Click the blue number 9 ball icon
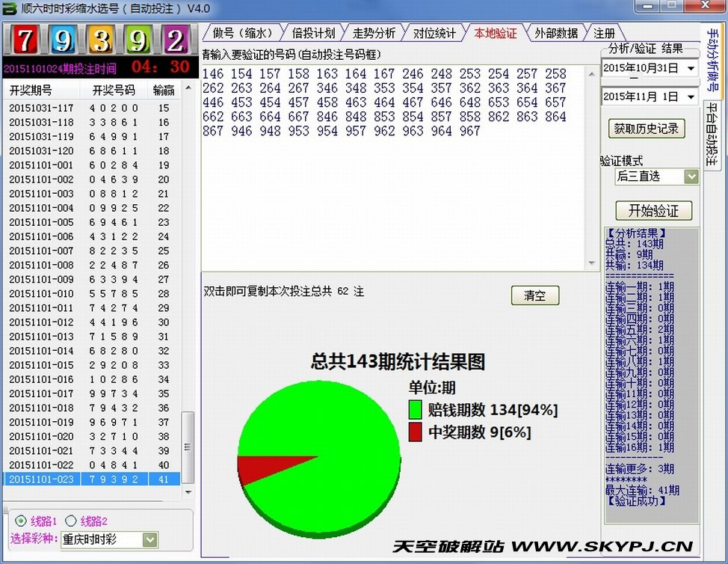Viewport: 728px width, 564px height. tap(63, 40)
